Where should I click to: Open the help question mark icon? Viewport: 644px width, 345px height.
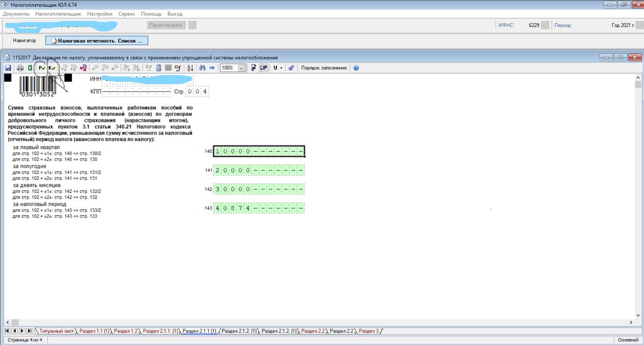(x=356, y=68)
